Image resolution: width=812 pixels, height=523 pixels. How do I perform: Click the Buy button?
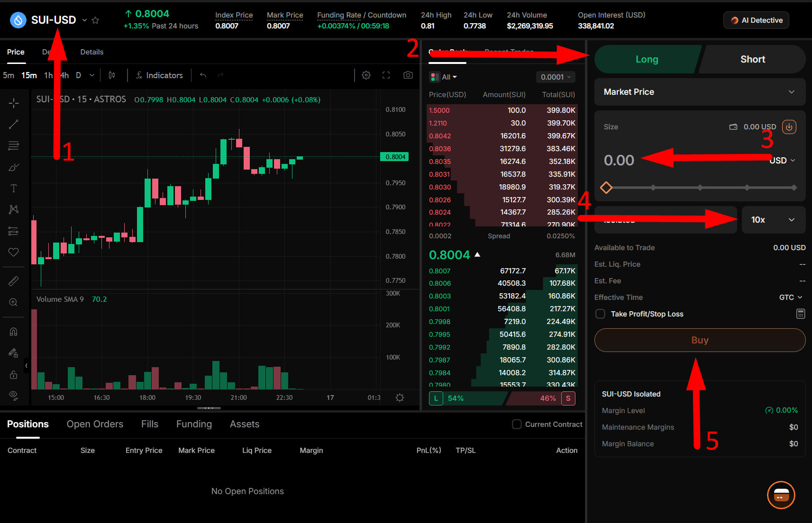click(700, 340)
